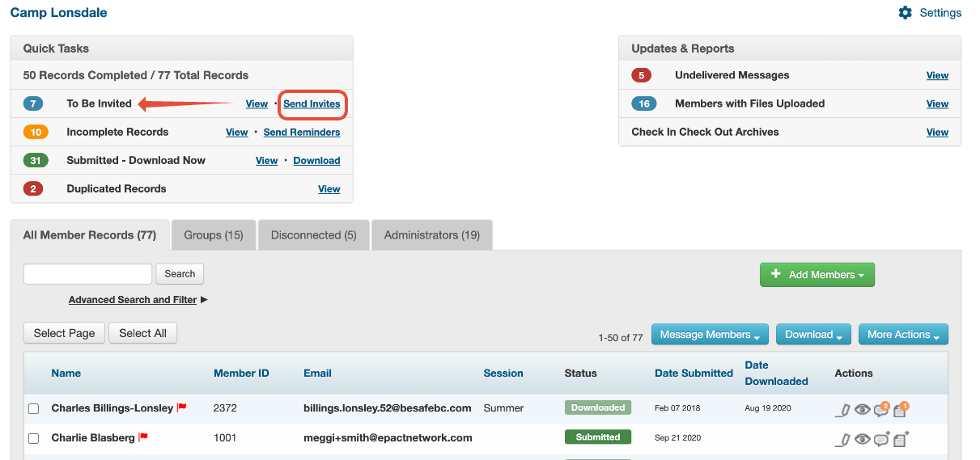Click in the member search field
Image resolution: width=980 pixels, height=460 pixels.
click(87, 274)
